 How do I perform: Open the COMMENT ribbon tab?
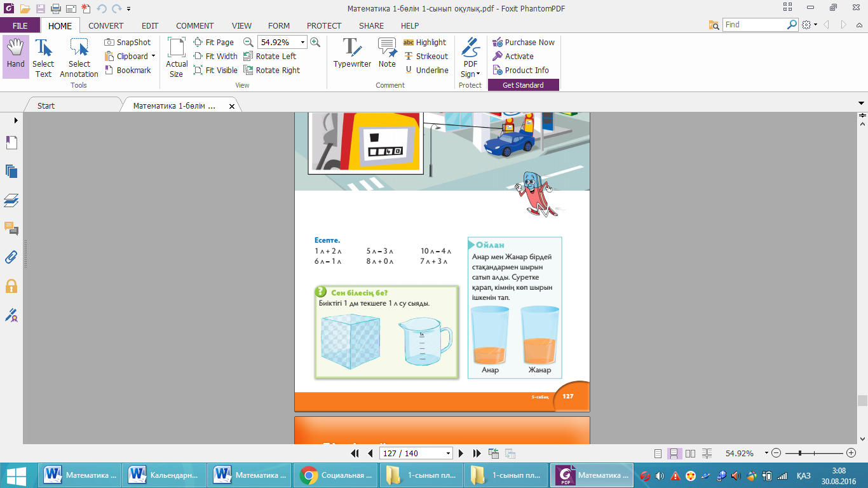(194, 26)
